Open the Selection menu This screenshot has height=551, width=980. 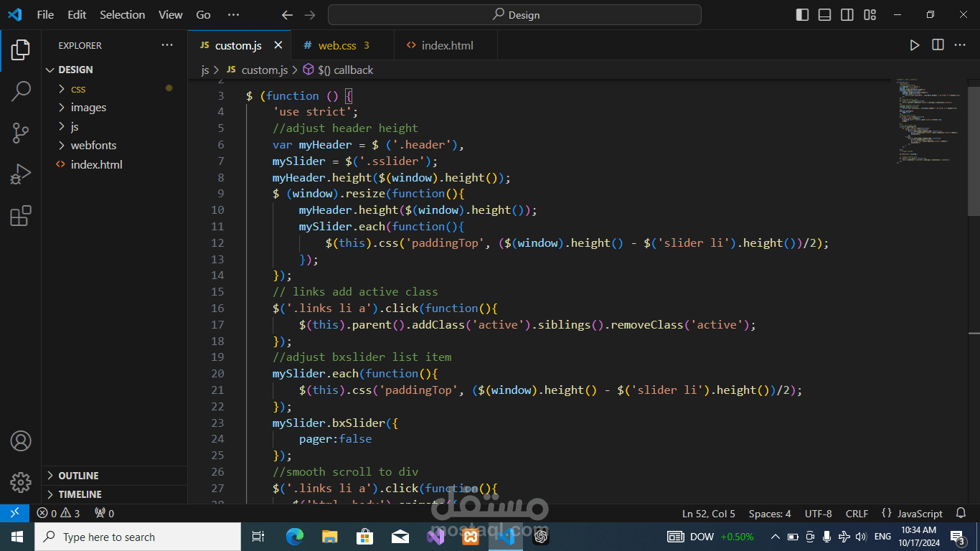(x=122, y=14)
